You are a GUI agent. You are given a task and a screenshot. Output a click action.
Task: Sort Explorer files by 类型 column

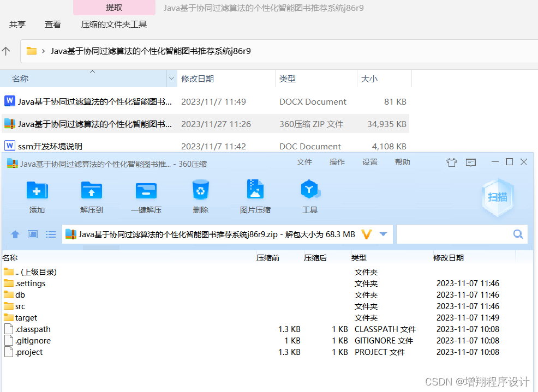click(x=316, y=79)
